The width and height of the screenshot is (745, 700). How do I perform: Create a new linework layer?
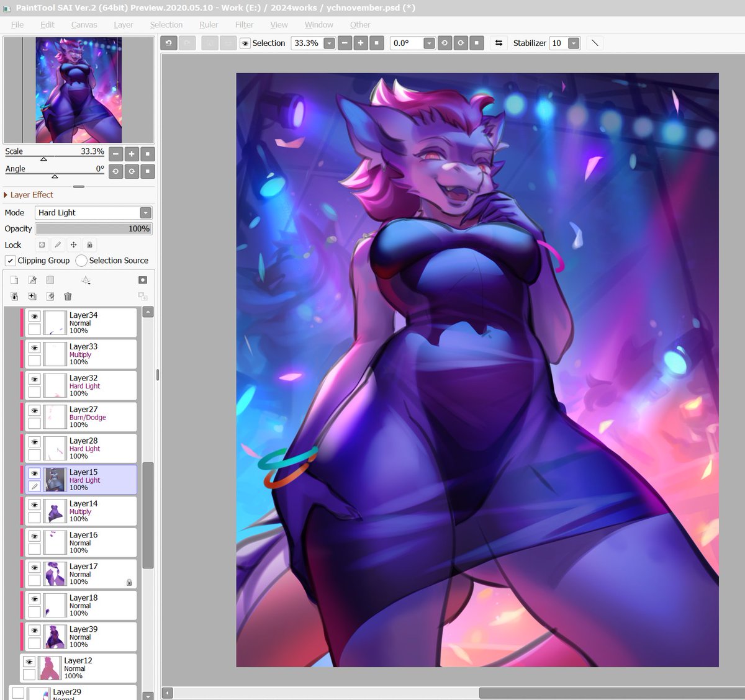tap(32, 280)
